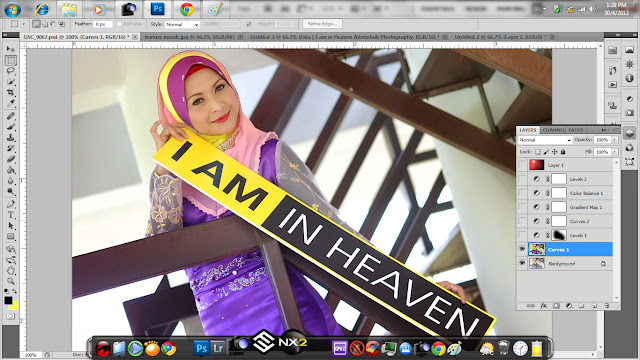Select the Hand tool
640x360 pixels.
click(11, 270)
